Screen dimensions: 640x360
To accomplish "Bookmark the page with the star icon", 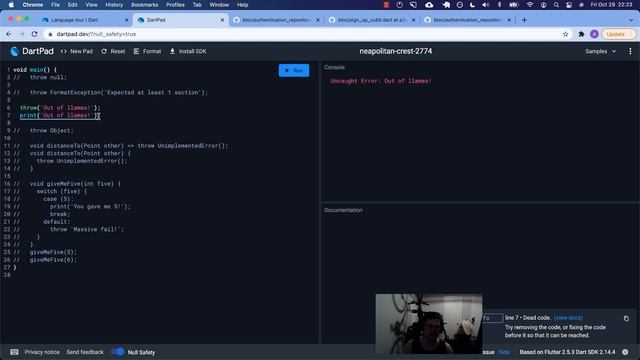I will click(565, 34).
